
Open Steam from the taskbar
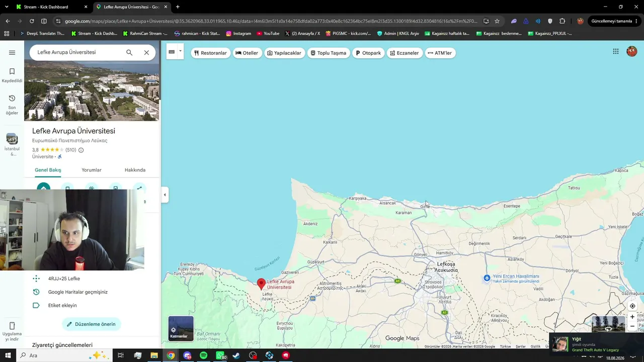[x=236, y=355]
